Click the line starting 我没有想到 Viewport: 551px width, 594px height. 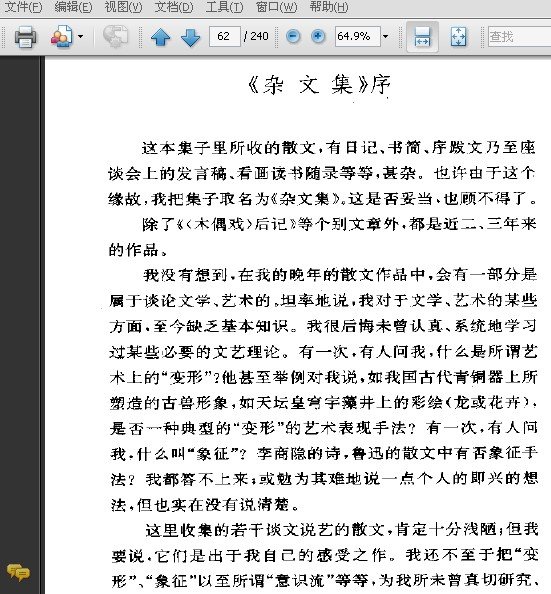pos(340,275)
